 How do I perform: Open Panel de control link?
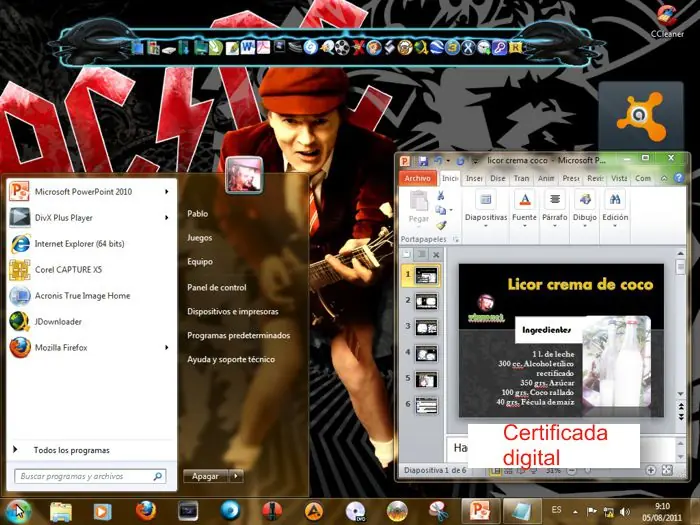(x=216, y=287)
